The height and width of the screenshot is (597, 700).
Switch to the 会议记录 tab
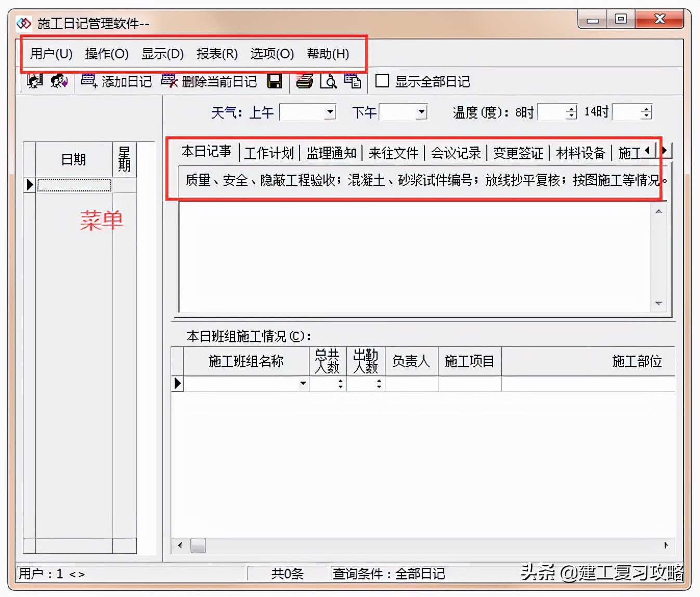pos(456,153)
